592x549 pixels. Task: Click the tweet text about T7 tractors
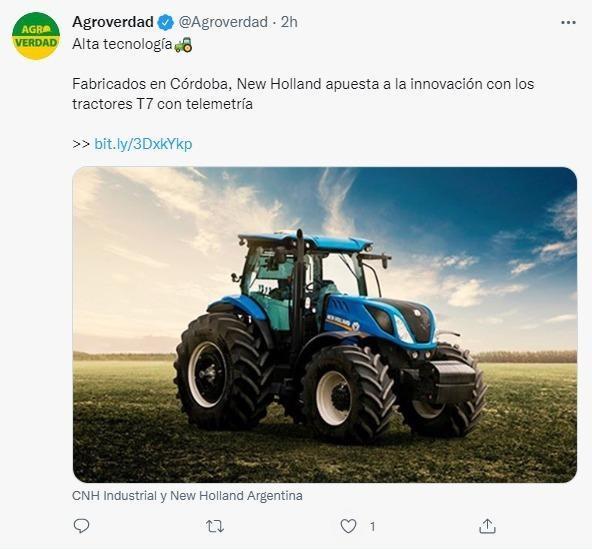(303, 94)
